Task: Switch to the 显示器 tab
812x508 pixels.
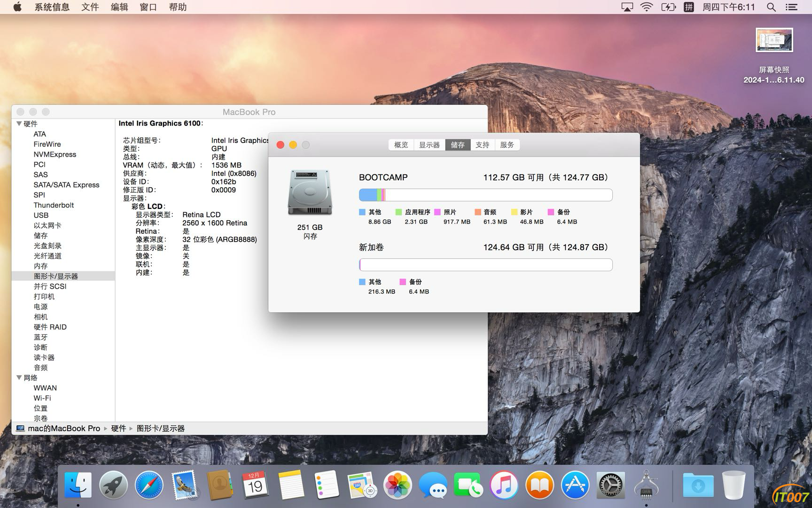Action: coord(429,145)
